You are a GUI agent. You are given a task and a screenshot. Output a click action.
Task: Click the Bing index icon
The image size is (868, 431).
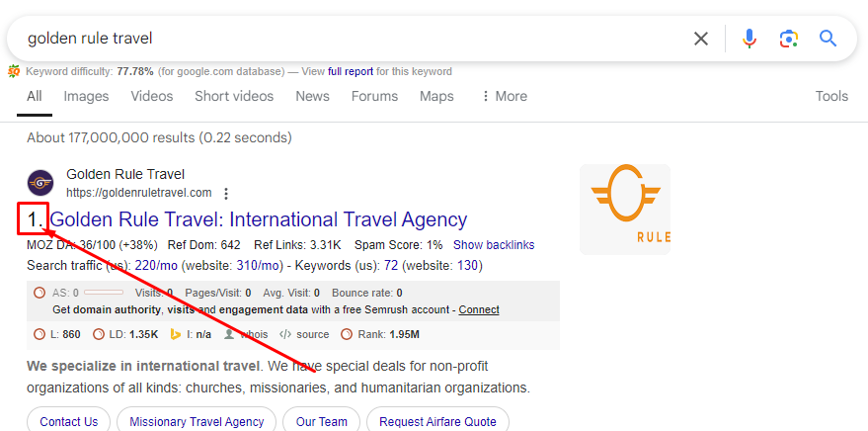(x=176, y=334)
